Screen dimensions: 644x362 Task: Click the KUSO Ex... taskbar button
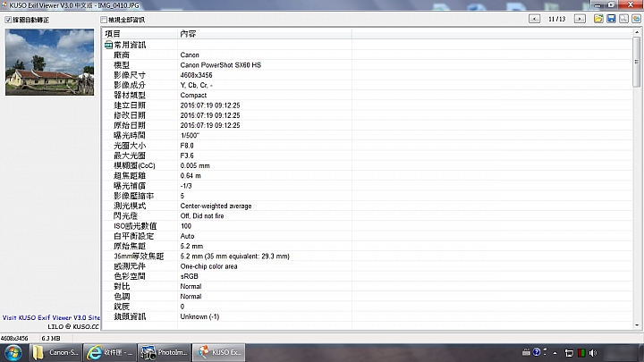pos(219,352)
